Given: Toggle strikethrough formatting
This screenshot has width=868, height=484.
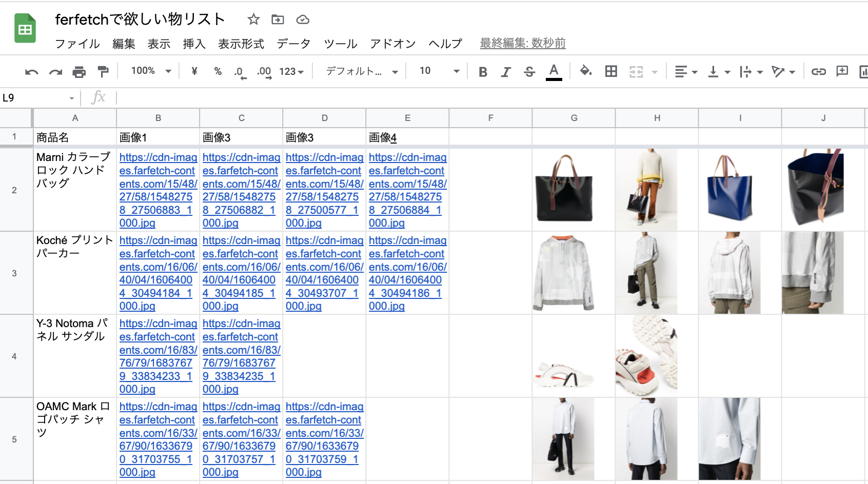Looking at the screenshot, I should point(529,72).
